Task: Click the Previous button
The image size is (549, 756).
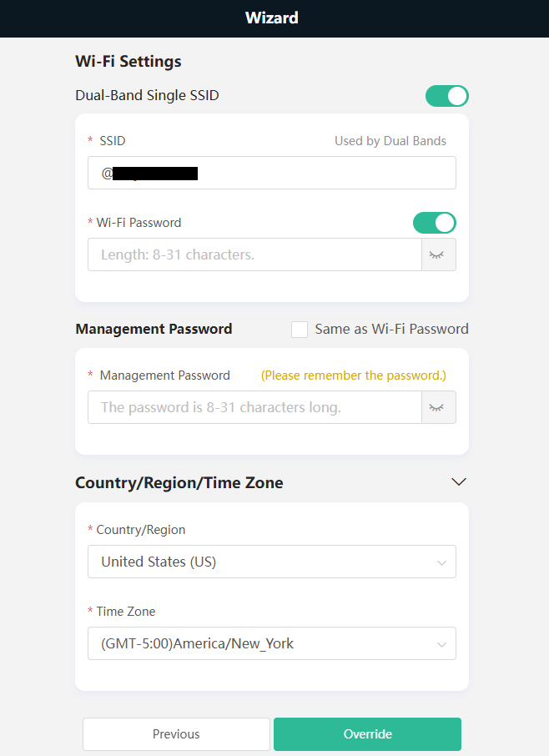Action: click(x=176, y=734)
